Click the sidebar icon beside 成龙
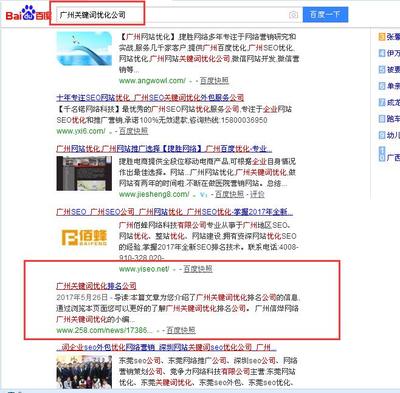The height and width of the screenshot is (393, 400). pyautogui.click(x=382, y=102)
